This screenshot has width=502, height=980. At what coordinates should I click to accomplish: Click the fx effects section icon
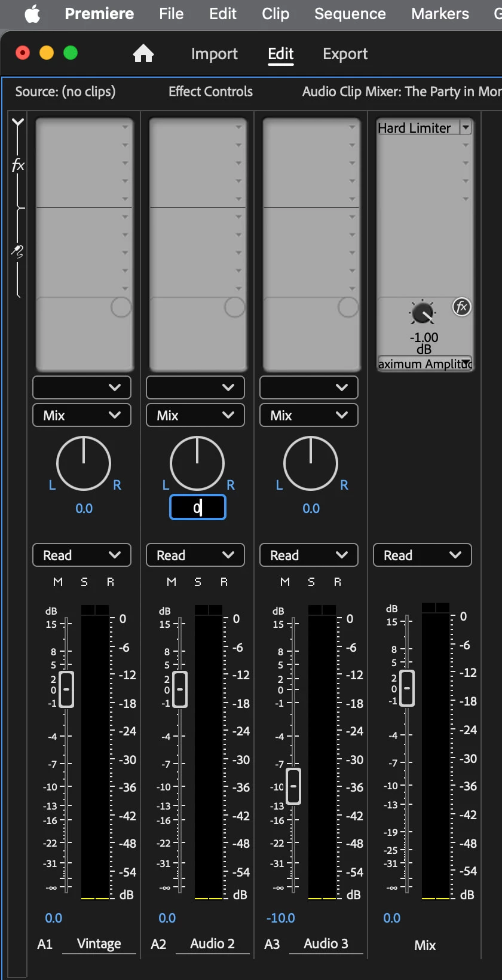click(x=18, y=165)
